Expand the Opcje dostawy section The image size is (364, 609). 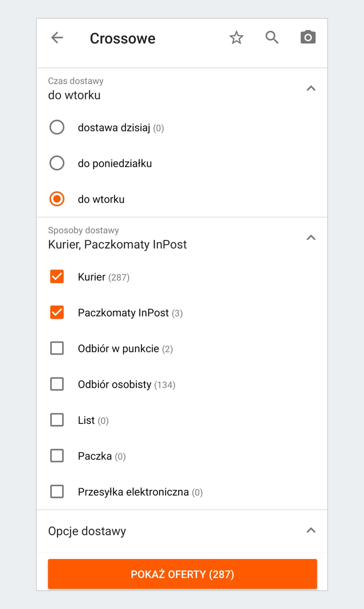tap(311, 530)
